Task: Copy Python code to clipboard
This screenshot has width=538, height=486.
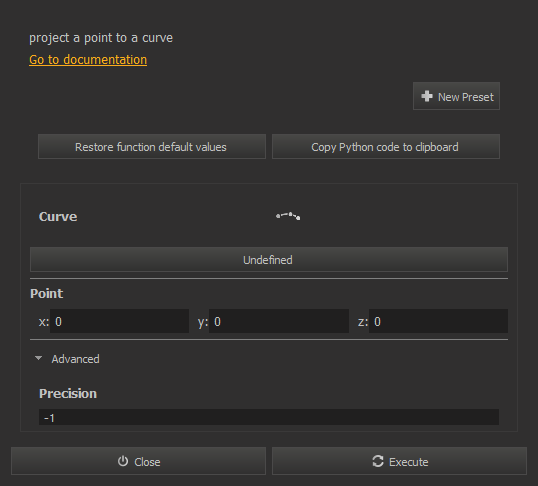Action: [x=386, y=147]
